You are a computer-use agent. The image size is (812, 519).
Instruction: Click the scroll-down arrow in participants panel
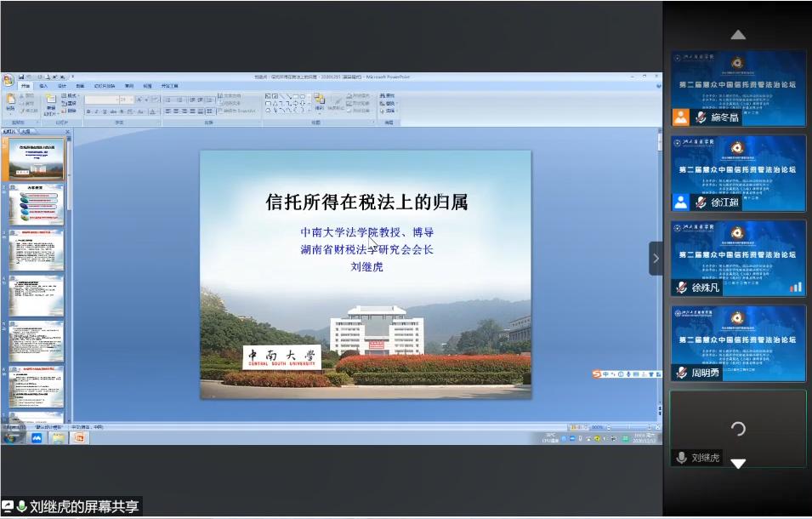[x=738, y=463]
